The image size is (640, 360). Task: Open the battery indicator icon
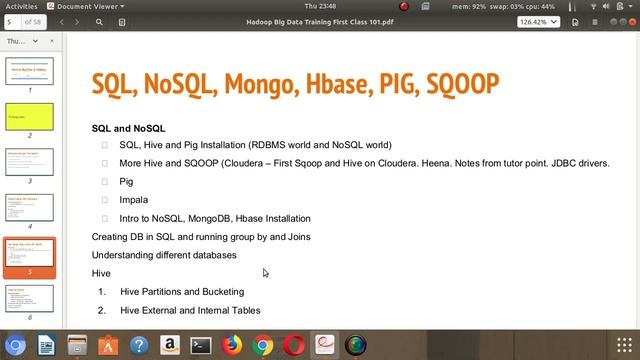[620, 6]
